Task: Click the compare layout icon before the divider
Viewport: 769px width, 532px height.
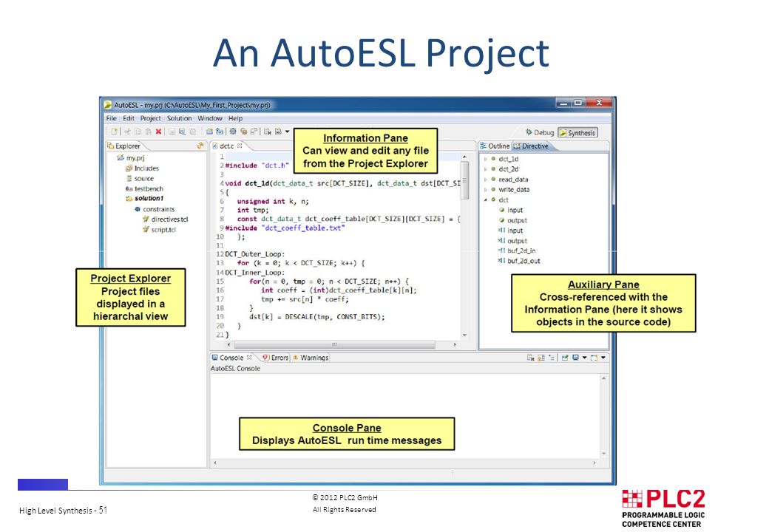Action: (254, 132)
